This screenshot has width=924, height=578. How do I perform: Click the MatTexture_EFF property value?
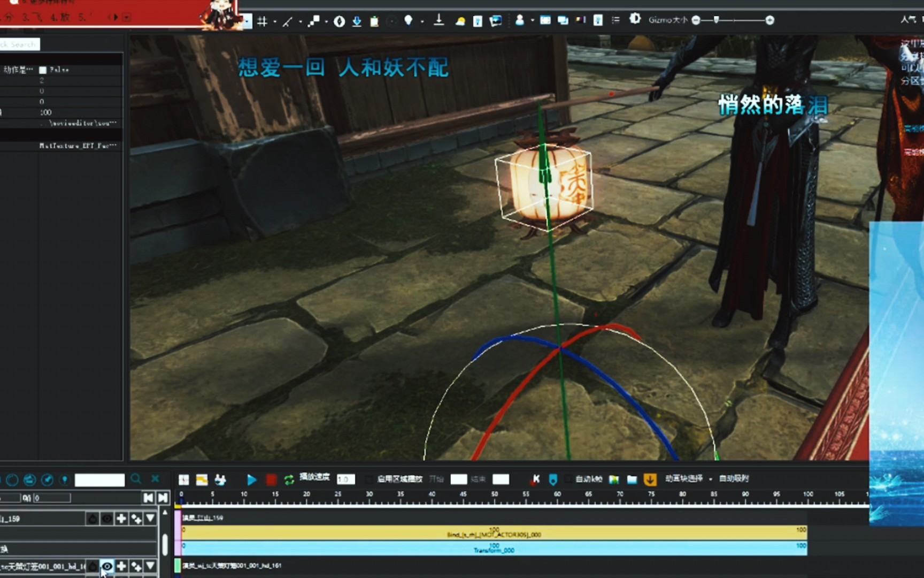[x=78, y=146]
